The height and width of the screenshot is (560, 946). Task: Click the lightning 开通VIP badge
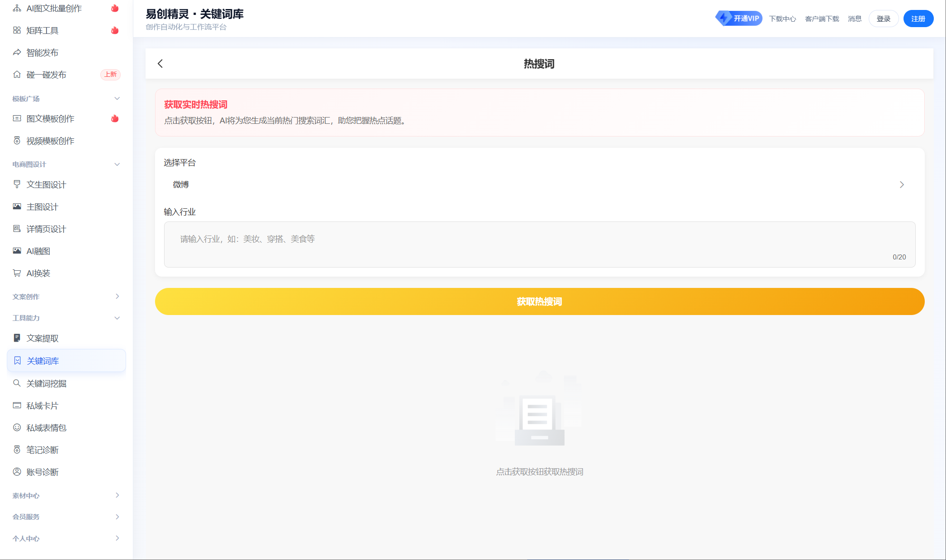[x=739, y=19]
